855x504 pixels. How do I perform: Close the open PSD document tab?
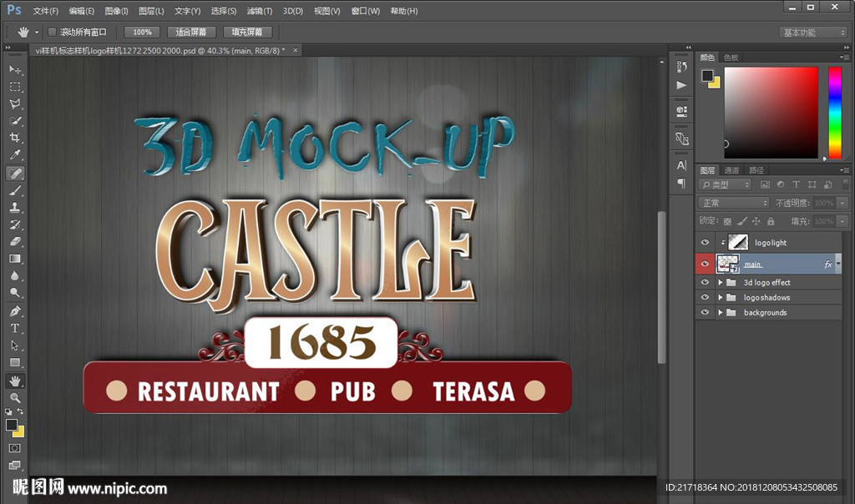click(296, 50)
